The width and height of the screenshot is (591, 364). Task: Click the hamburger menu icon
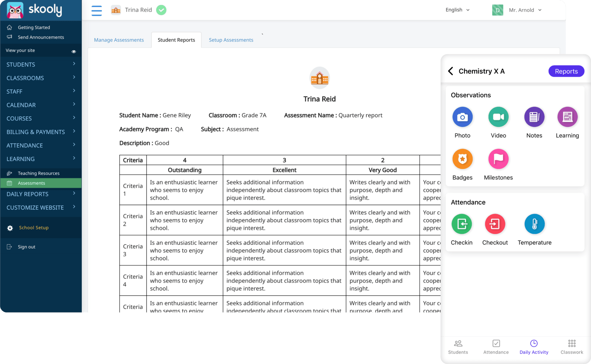coord(97,10)
